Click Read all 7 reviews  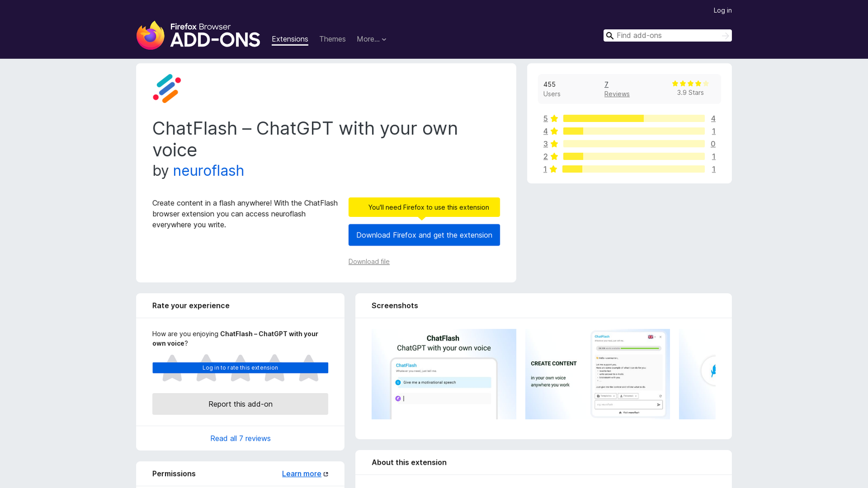point(240,439)
